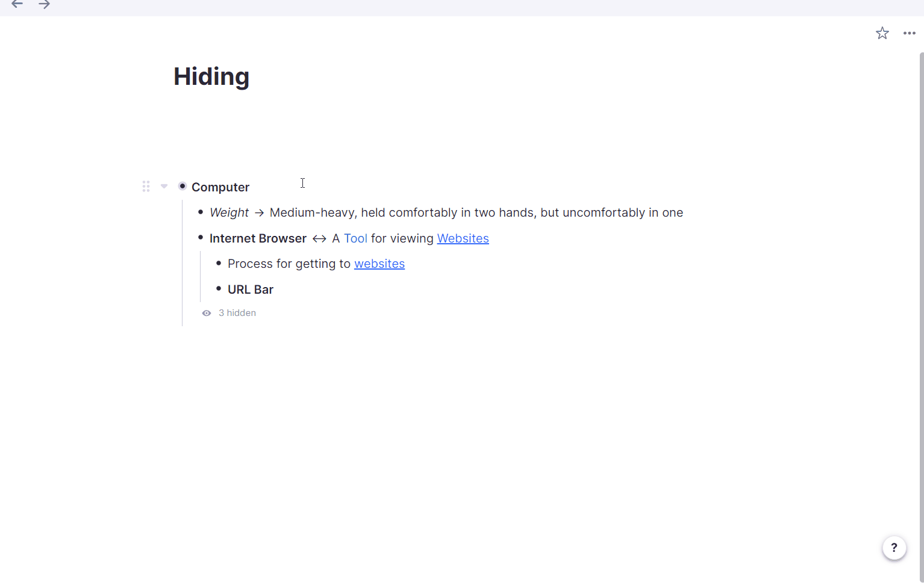Place cursor in URL Bar text
This screenshot has width=924, height=585.
pyautogui.click(x=251, y=289)
